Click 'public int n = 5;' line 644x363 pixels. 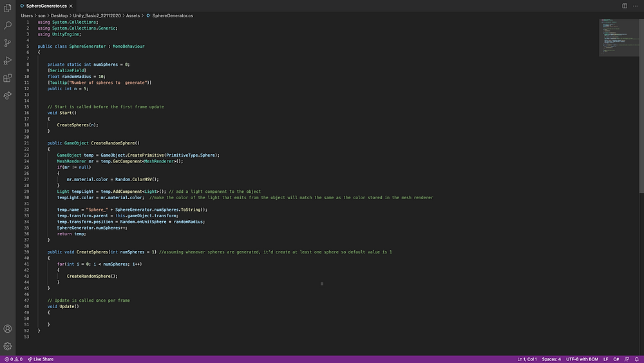pyautogui.click(x=68, y=89)
